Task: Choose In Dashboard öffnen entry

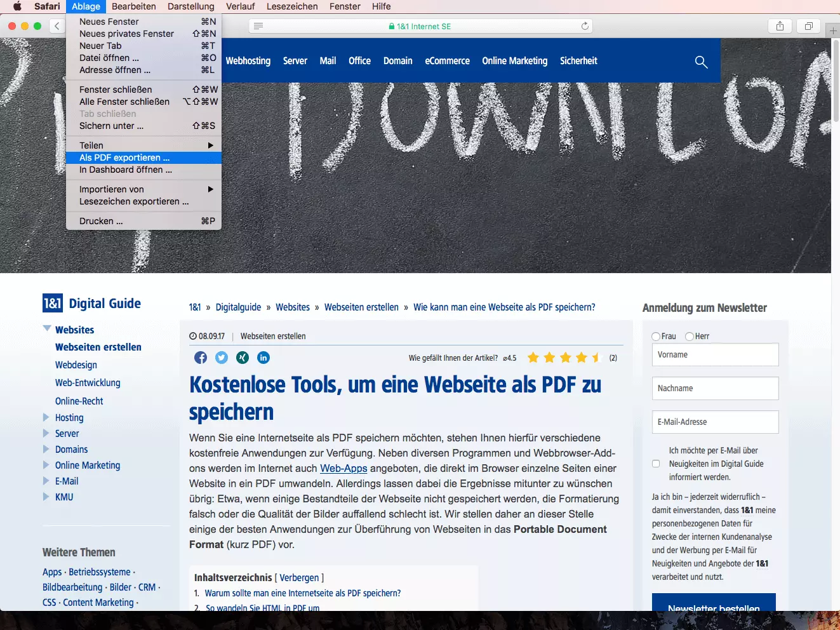Action: [x=143, y=170]
